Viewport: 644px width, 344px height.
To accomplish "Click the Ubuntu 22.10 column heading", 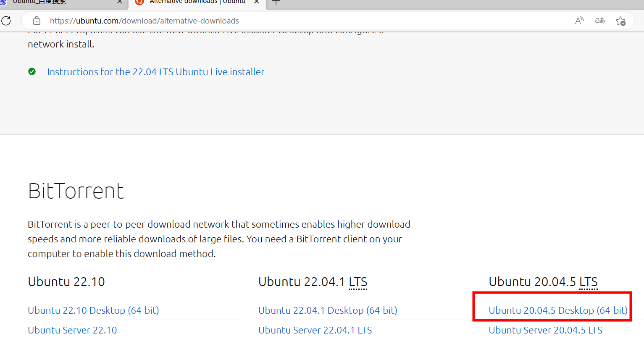I will pyautogui.click(x=66, y=282).
